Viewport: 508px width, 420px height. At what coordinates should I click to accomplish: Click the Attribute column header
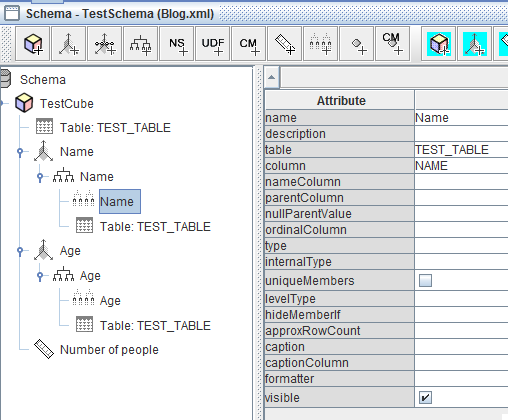(340, 100)
